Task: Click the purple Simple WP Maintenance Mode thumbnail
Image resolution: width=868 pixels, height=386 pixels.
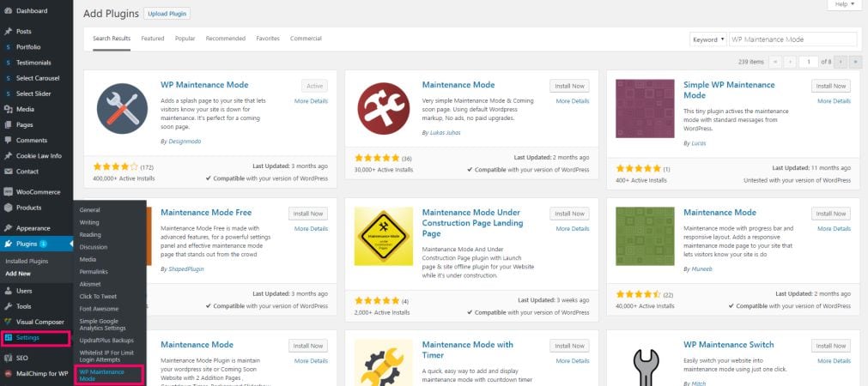Action: pyautogui.click(x=645, y=108)
